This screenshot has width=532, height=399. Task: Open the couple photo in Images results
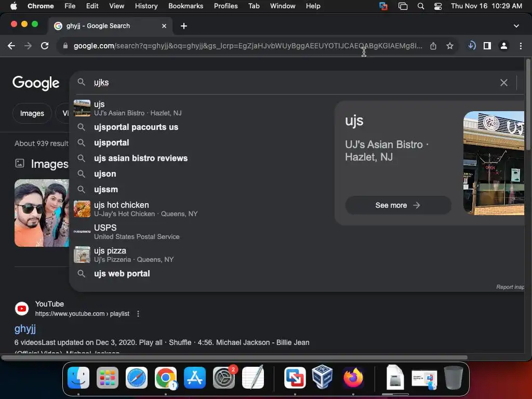(x=42, y=212)
